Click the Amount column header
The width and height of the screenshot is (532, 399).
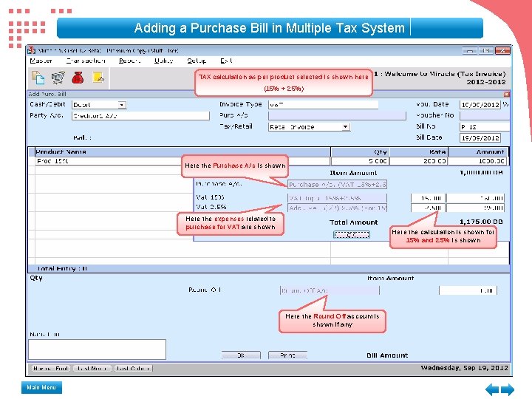click(x=478, y=151)
